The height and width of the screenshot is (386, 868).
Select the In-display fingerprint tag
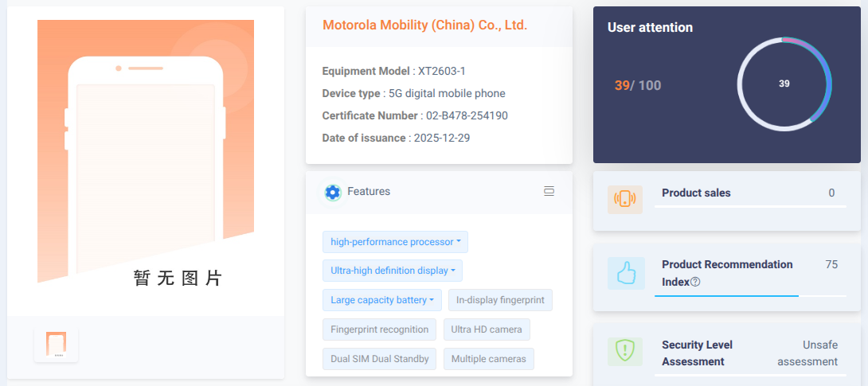(500, 300)
